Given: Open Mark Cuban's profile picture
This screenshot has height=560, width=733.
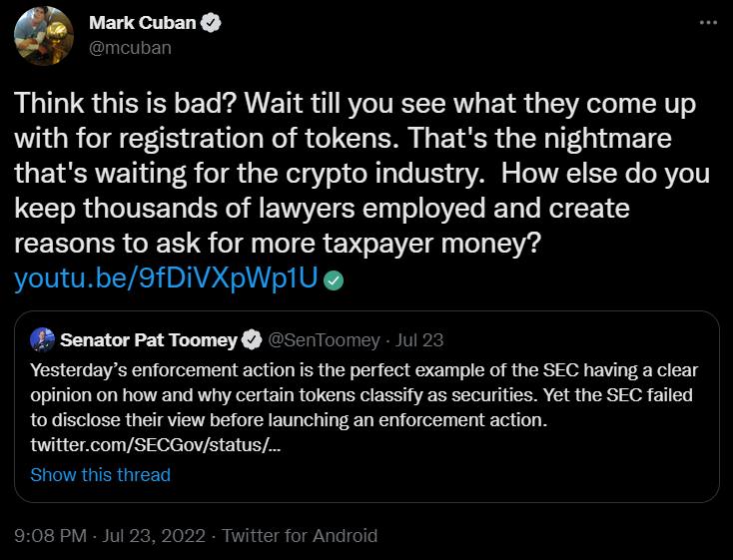Looking at the screenshot, I should [x=44, y=36].
